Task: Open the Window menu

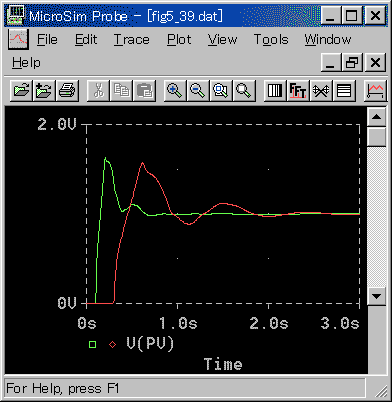Action: coord(328,40)
